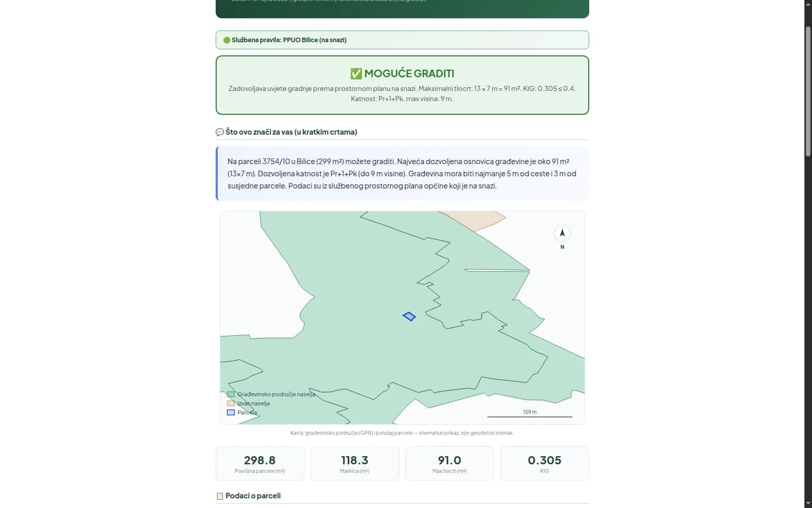812x508 pixels.
Task: Click the Što ovo znači za vas heading
Action: click(291, 132)
